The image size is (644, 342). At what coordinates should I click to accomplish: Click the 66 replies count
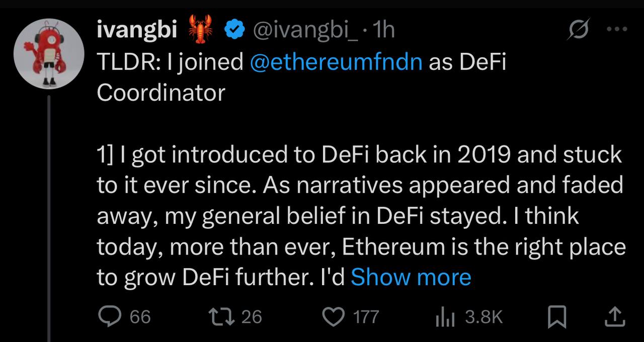click(x=140, y=317)
